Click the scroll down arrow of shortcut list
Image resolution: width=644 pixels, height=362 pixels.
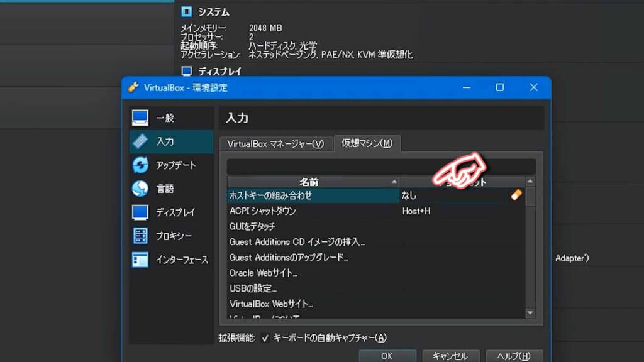point(530,313)
